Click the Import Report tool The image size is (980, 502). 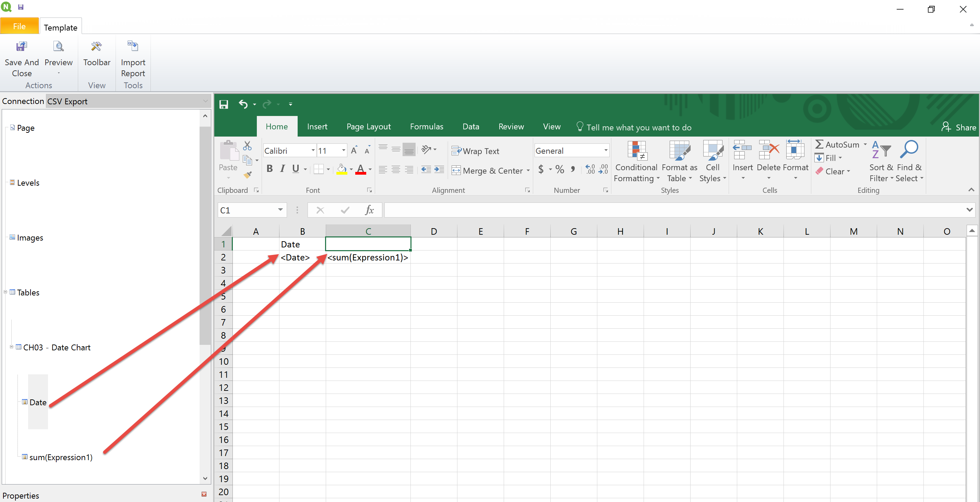tap(133, 47)
